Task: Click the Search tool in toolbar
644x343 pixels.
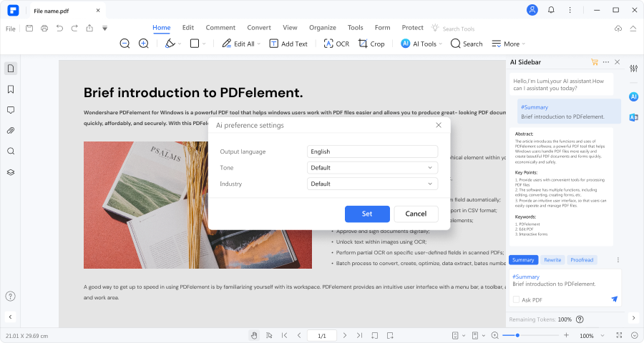Action: coord(467,44)
